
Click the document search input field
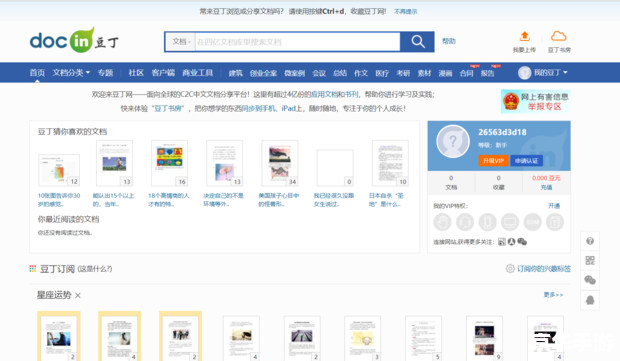coord(298,42)
